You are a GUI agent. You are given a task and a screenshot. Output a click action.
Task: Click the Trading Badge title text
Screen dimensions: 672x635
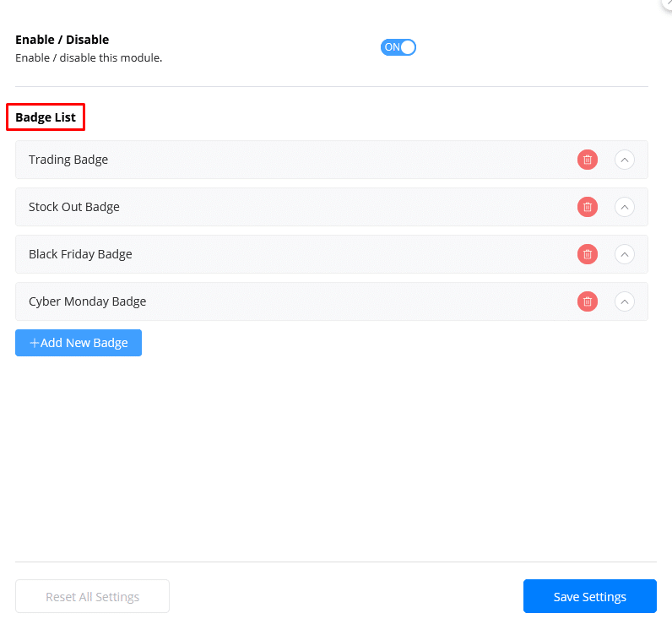(x=68, y=160)
